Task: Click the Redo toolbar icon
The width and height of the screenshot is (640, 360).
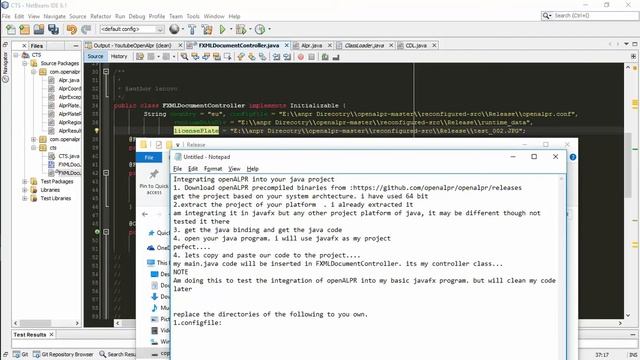Action: (x=86, y=29)
